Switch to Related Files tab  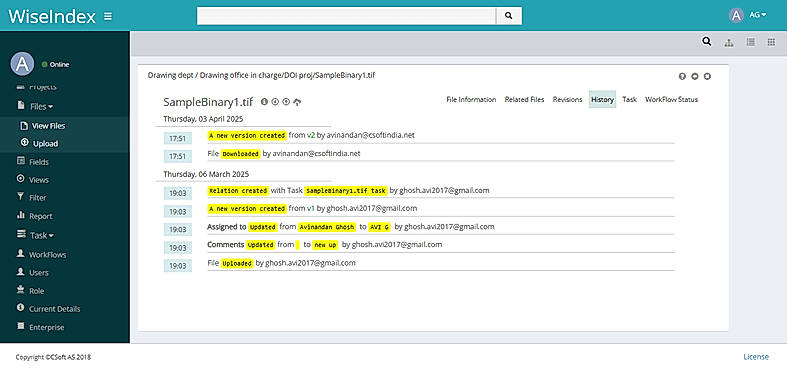click(524, 99)
